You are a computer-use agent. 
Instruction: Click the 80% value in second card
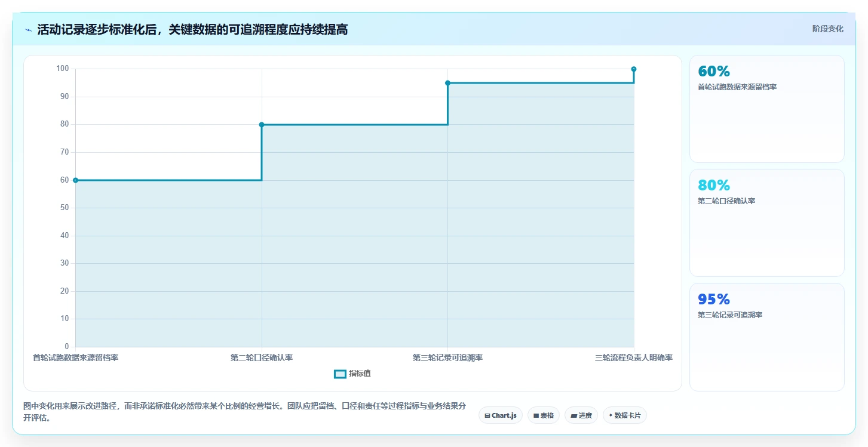[x=714, y=186]
